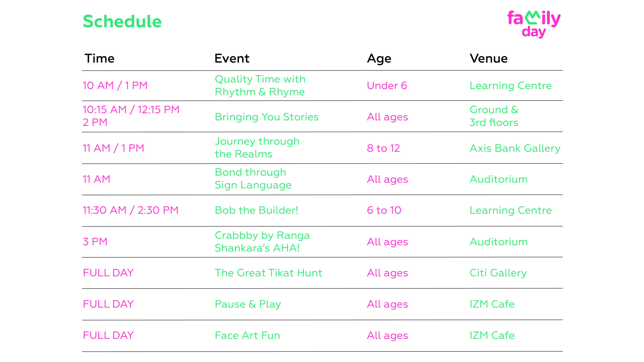
Task: Click Bond through Sign Language event
Action: (x=253, y=179)
